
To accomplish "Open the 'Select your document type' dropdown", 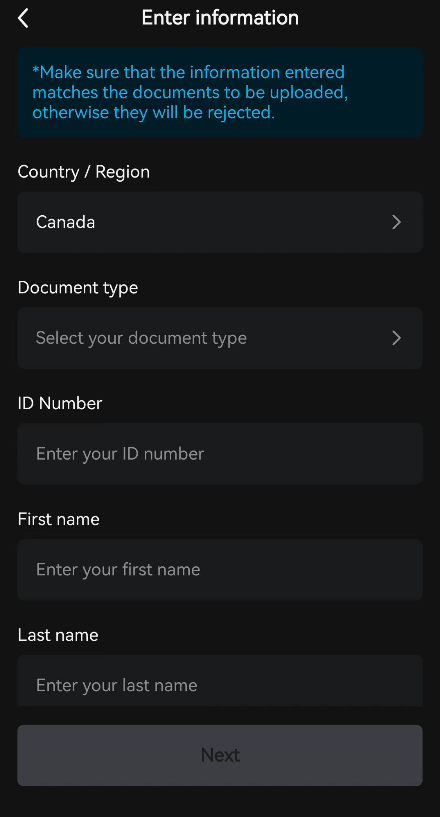I will click(220, 338).
